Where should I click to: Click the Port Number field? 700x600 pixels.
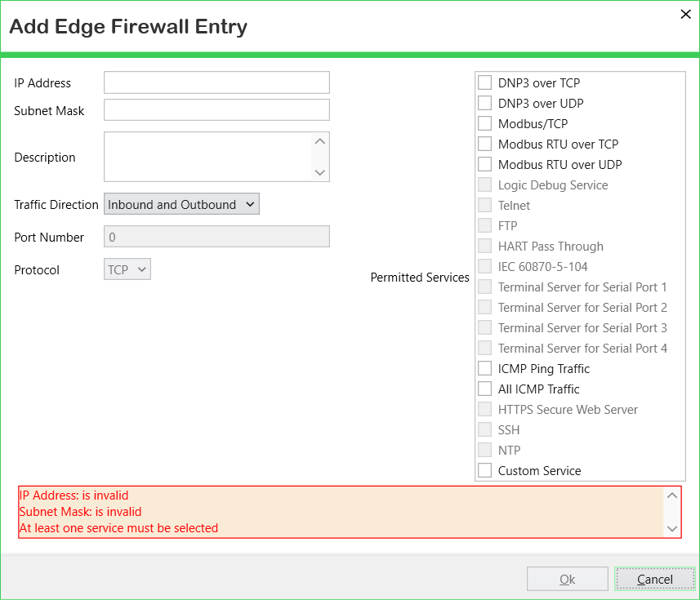216,237
